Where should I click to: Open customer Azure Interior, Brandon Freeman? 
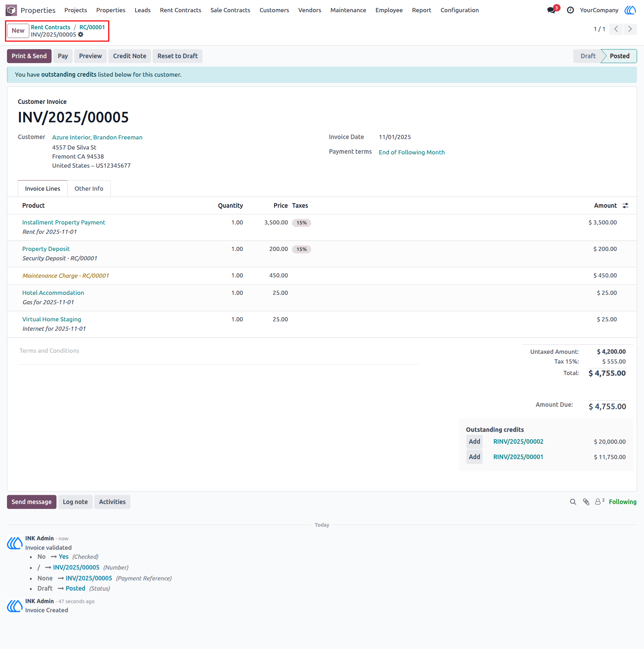(x=97, y=137)
